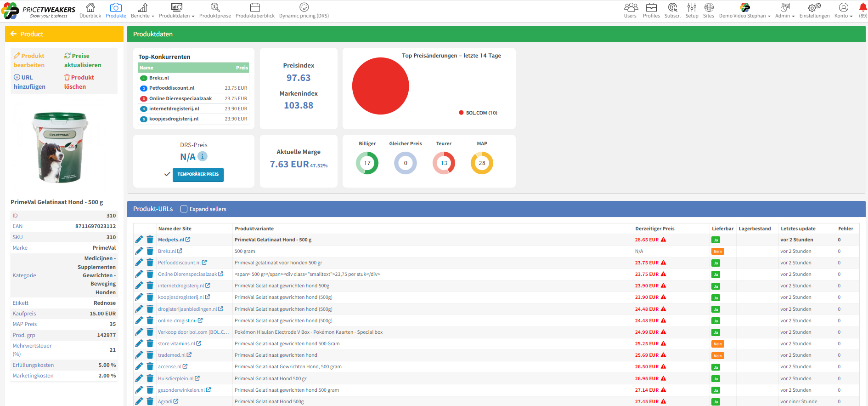
Task: Open Produktüberblick icon in navbar
Action: tap(255, 7)
